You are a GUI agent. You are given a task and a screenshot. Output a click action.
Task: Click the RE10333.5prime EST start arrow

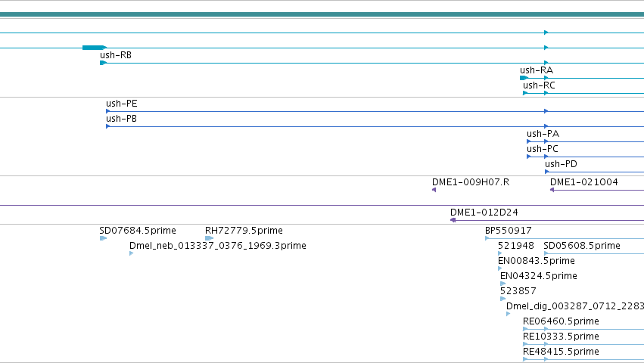(525, 345)
